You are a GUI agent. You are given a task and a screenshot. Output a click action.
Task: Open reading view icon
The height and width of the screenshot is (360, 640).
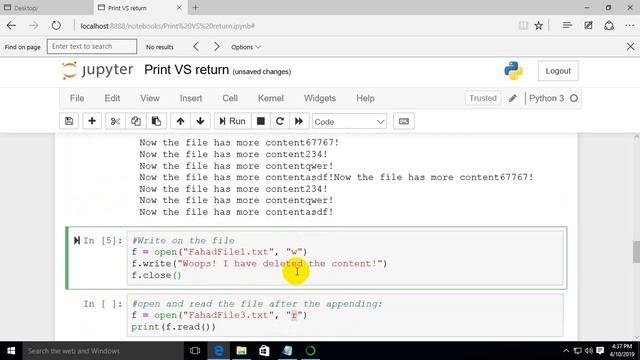click(523, 26)
